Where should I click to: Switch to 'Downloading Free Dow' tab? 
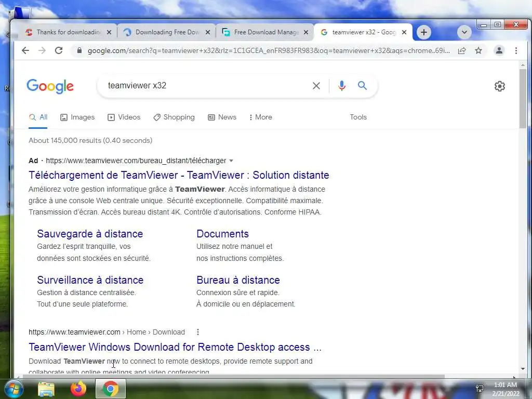[166, 32]
